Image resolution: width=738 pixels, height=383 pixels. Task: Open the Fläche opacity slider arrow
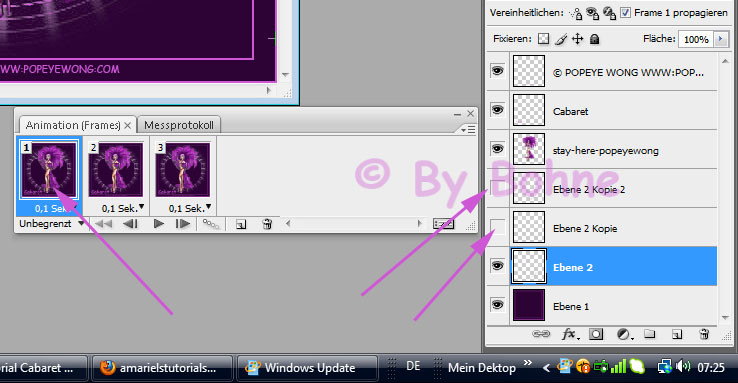click(721, 40)
